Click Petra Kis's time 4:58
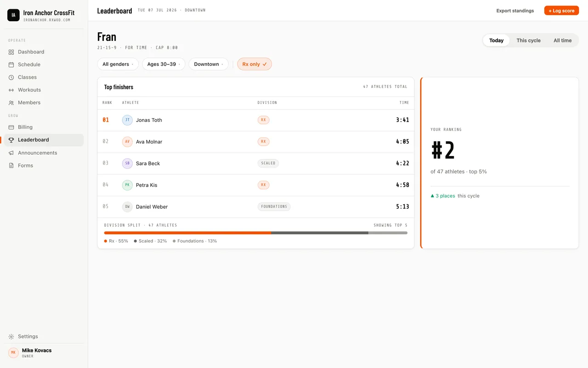588x368 pixels. (x=402, y=185)
